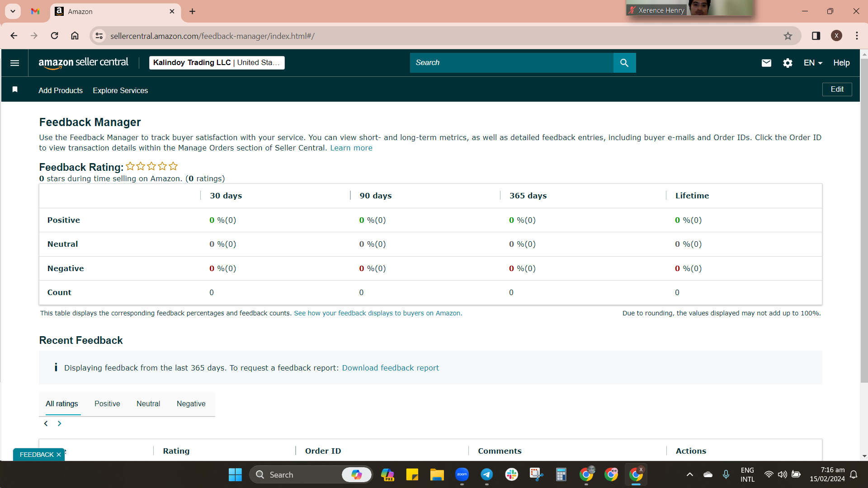Open how feedback displays to buyers link
Viewport: 868px width, 488px height.
(x=378, y=313)
